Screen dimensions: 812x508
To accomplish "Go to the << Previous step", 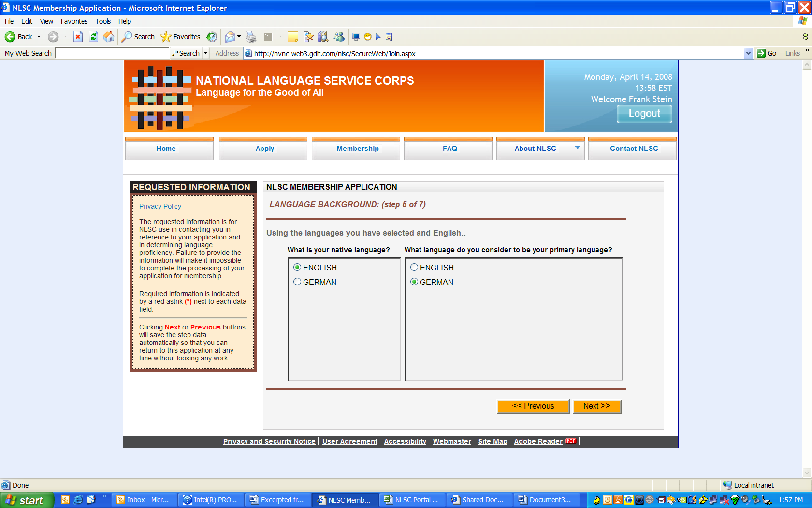I will (x=533, y=406).
